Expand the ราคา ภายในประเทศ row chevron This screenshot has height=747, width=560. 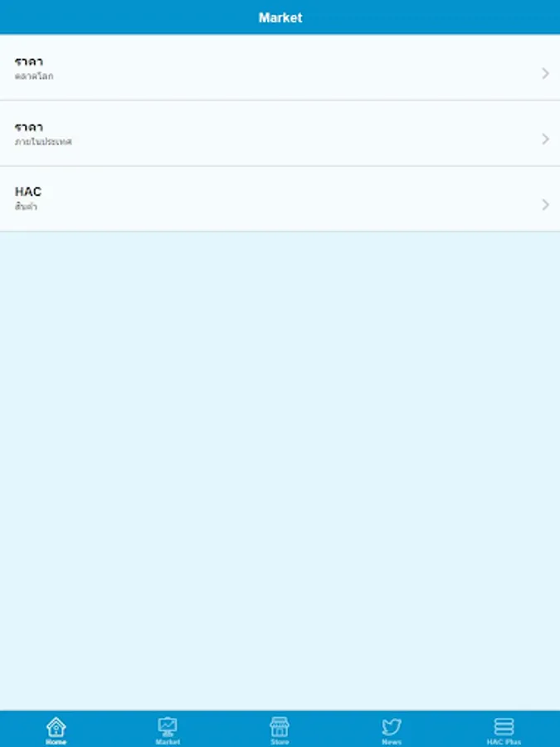[545, 139]
